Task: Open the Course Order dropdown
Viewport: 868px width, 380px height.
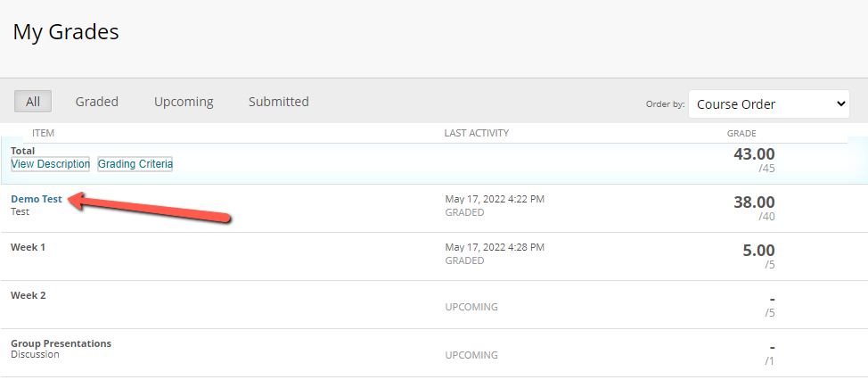Action: coord(769,104)
